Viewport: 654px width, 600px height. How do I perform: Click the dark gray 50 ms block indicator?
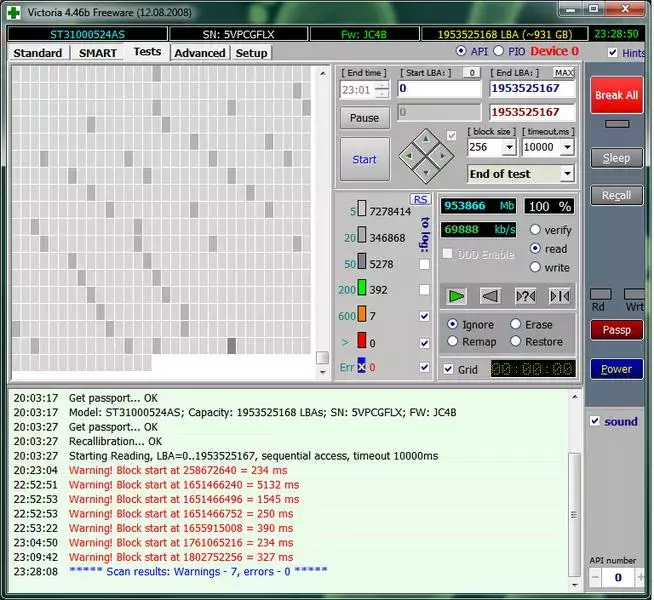[x=362, y=261]
